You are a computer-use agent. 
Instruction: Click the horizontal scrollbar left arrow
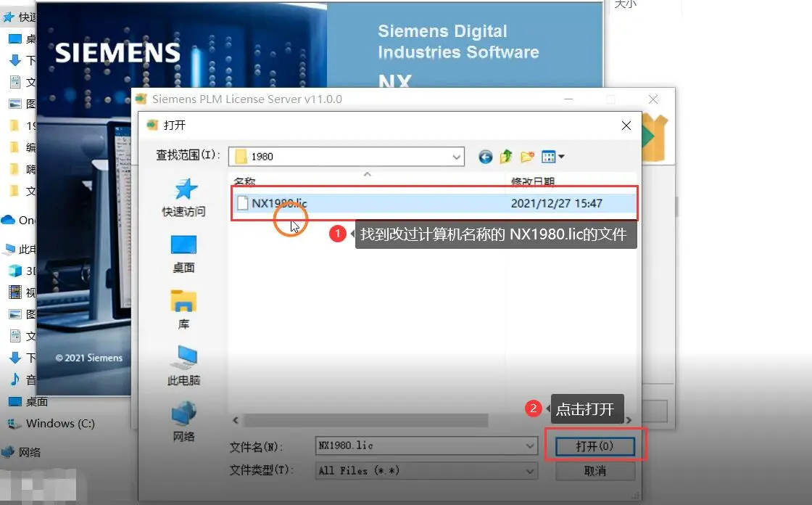pyautogui.click(x=236, y=420)
